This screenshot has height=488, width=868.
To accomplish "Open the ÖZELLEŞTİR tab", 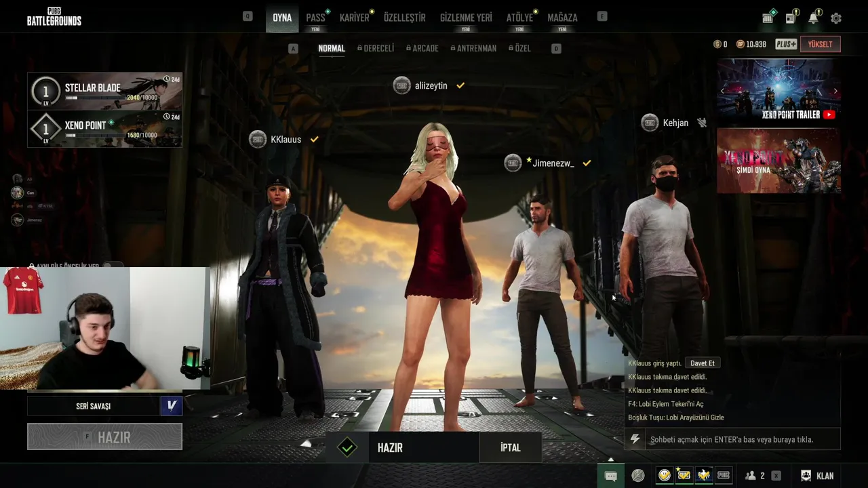I will click(x=405, y=18).
